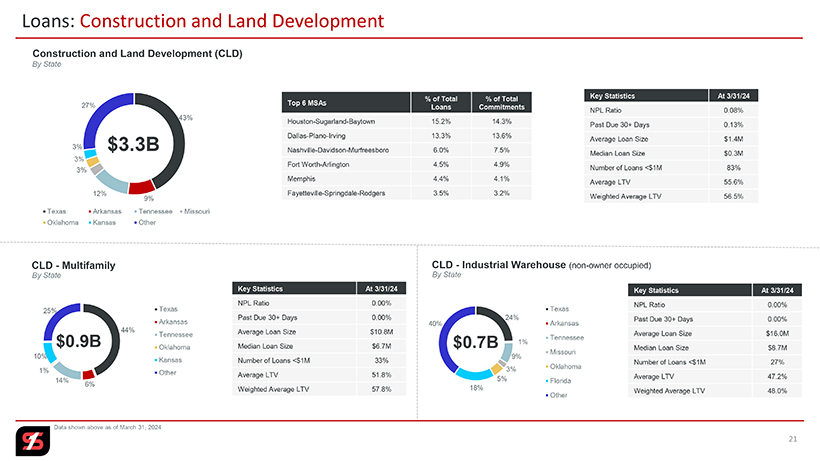Click 'Missouri' in the top CLD legend

pos(197,212)
